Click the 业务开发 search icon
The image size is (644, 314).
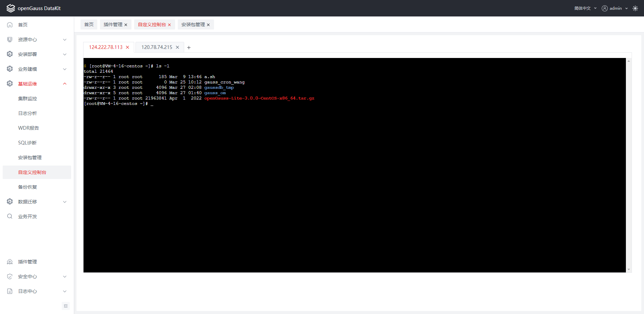10,216
